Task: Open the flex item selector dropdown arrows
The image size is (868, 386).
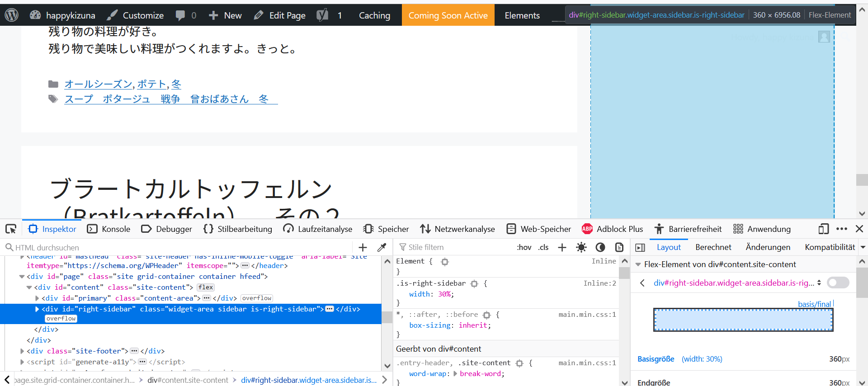Action: click(x=819, y=283)
